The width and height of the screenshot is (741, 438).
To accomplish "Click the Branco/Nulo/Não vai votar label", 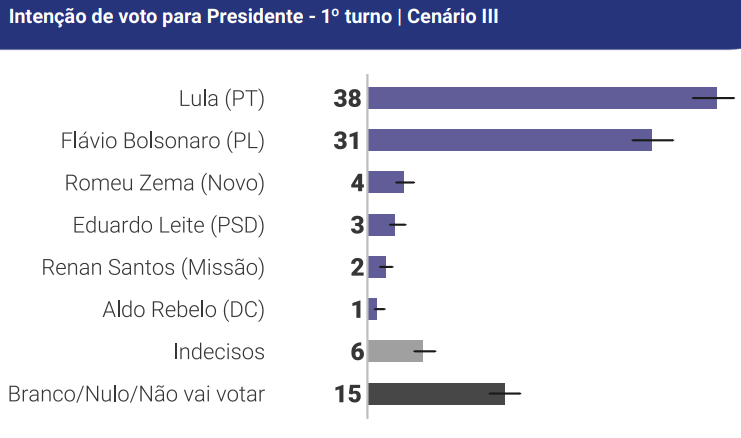I will pos(136,394).
